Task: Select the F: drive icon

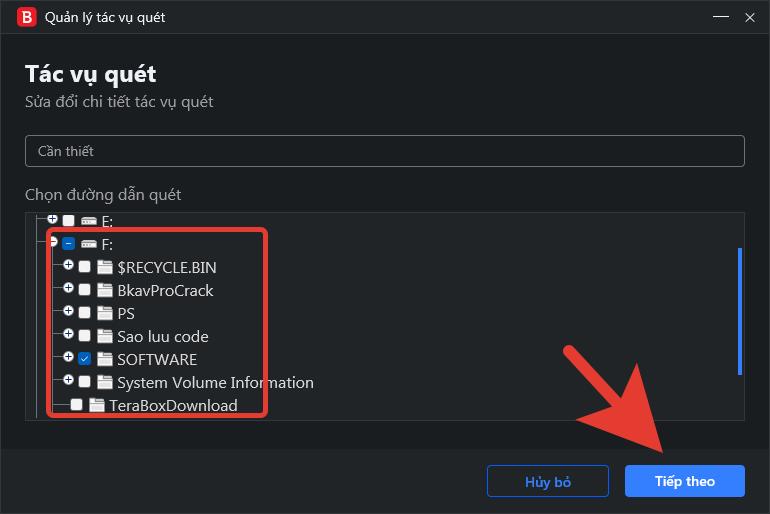Action: (x=89, y=243)
